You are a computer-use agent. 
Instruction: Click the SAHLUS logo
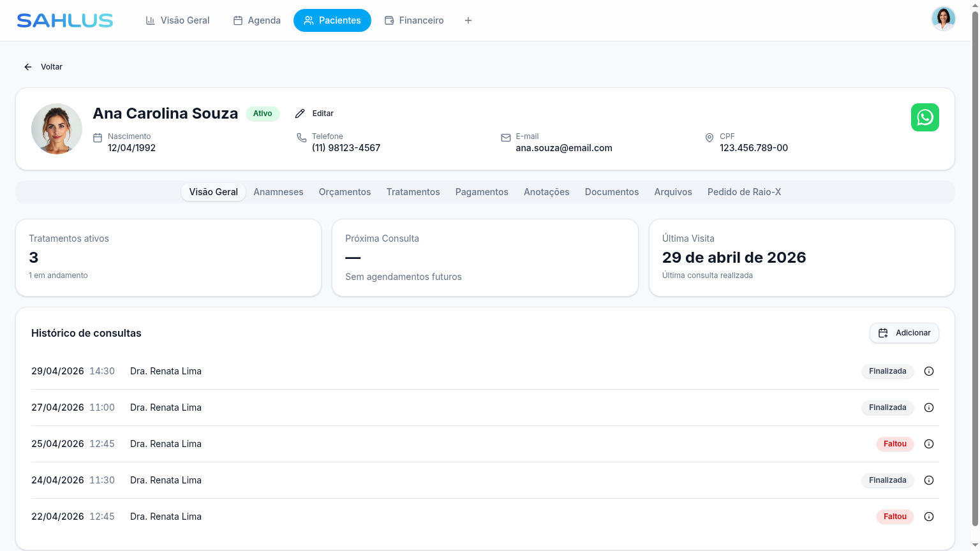[x=65, y=20]
